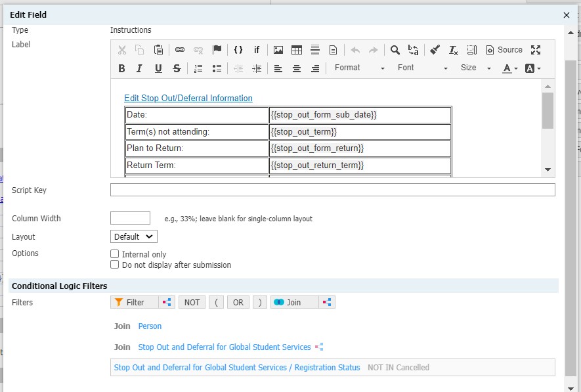The height and width of the screenshot is (392, 581).
Task: Click the Anchor flag icon
Action: [x=217, y=50]
